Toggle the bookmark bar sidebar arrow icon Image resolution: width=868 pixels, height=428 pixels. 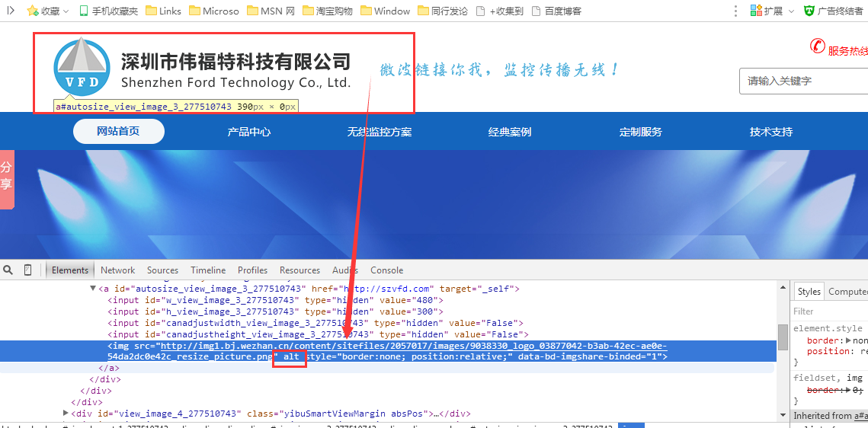coord(10,10)
